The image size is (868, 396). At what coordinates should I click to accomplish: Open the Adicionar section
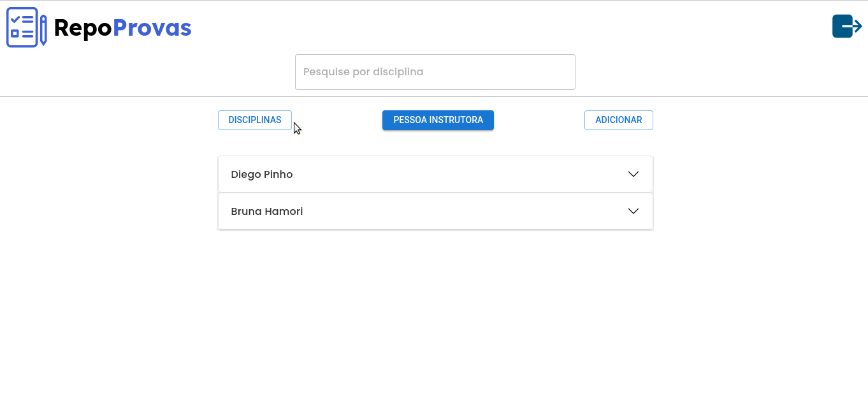(618, 120)
